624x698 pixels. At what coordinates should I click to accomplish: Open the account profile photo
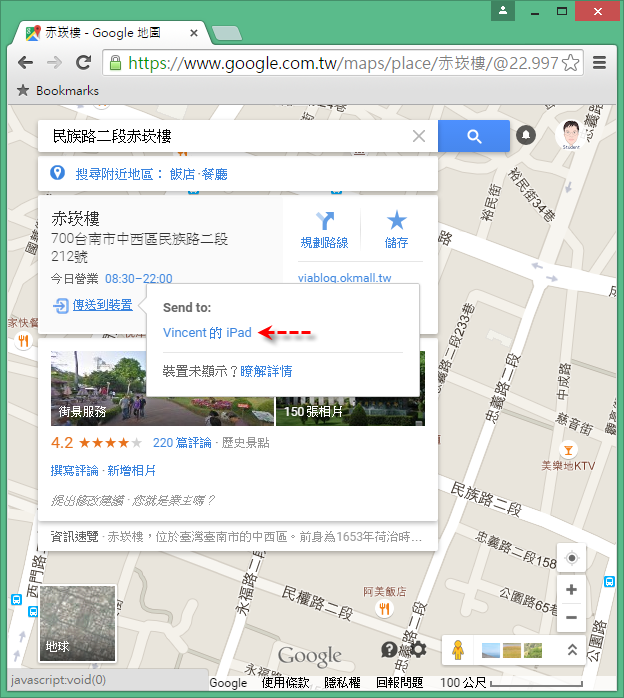[571, 135]
